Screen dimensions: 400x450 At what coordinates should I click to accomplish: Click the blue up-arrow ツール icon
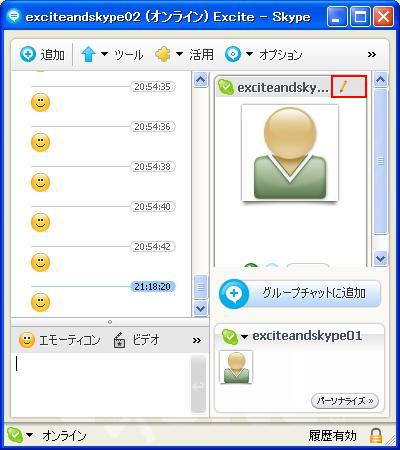click(88, 54)
